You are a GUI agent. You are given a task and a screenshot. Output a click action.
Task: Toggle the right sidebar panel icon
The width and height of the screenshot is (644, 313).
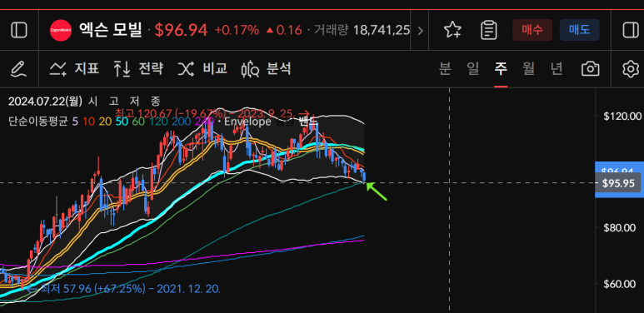[631, 30]
